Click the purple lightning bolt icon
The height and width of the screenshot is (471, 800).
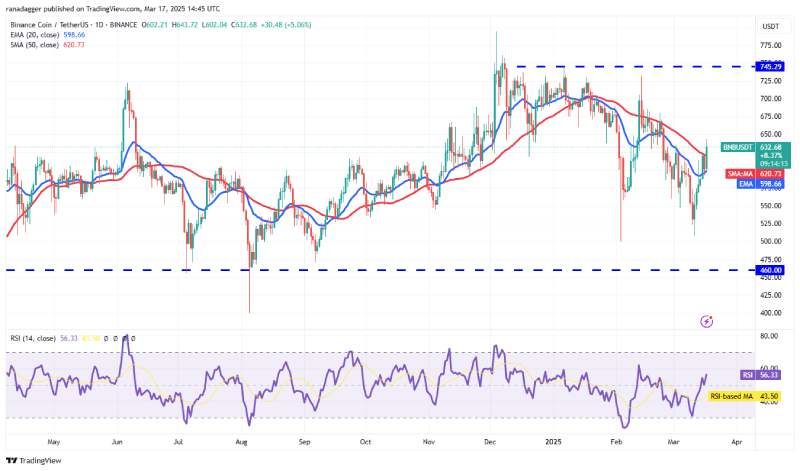coord(707,321)
